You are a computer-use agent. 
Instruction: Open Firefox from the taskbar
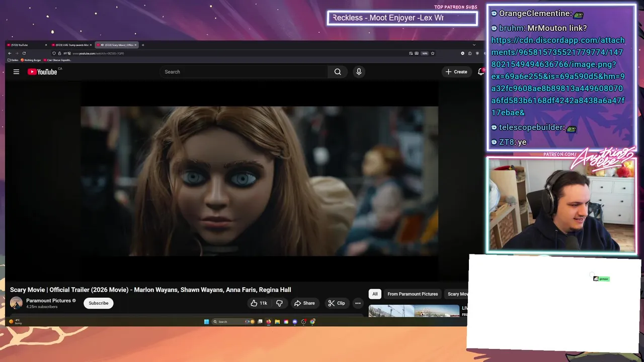point(269,322)
